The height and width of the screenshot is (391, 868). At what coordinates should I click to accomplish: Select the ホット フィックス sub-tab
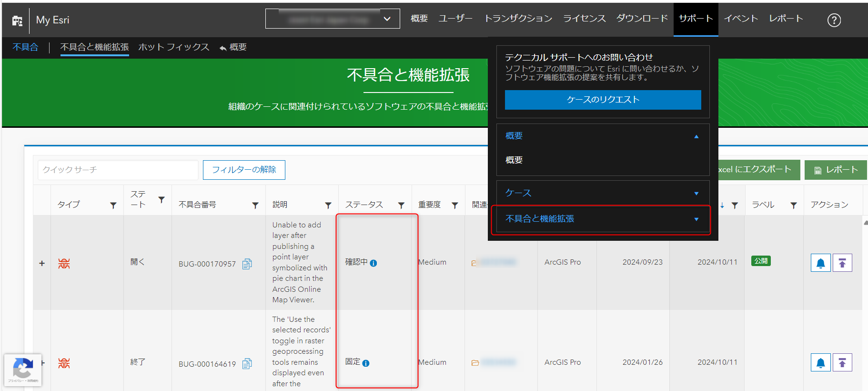click(x=174, y=47)
